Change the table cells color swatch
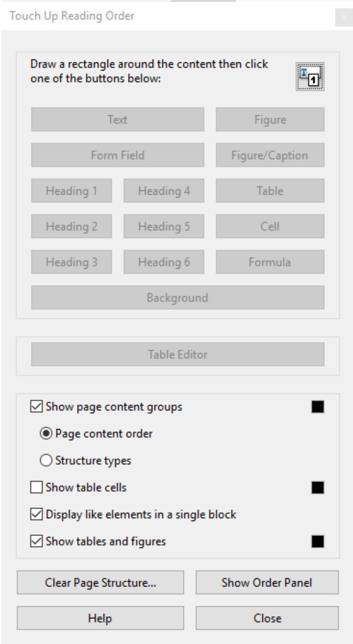 (318, 488)
